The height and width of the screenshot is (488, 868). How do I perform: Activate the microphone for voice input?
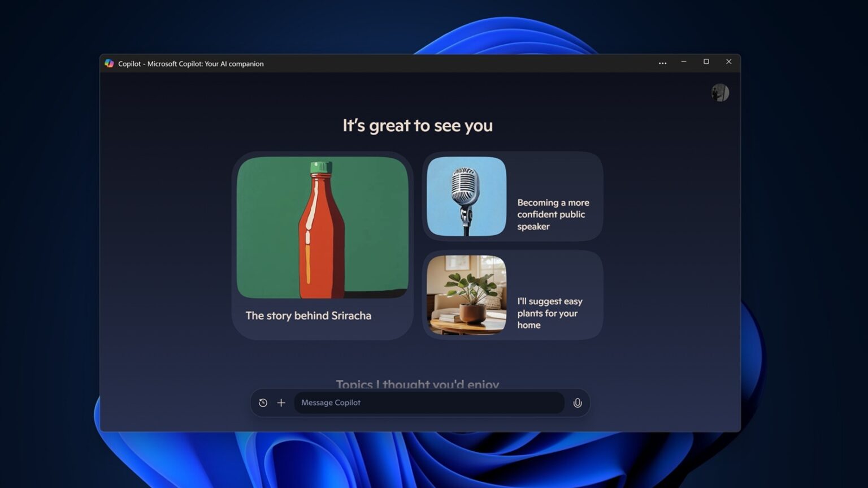577,403
